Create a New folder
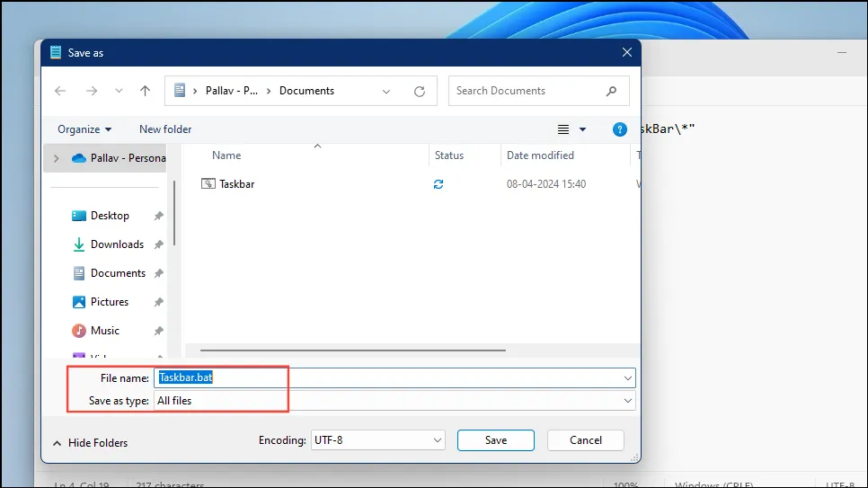Image resolution: width=868 pixels, height=488 pixels. (165, 129)
